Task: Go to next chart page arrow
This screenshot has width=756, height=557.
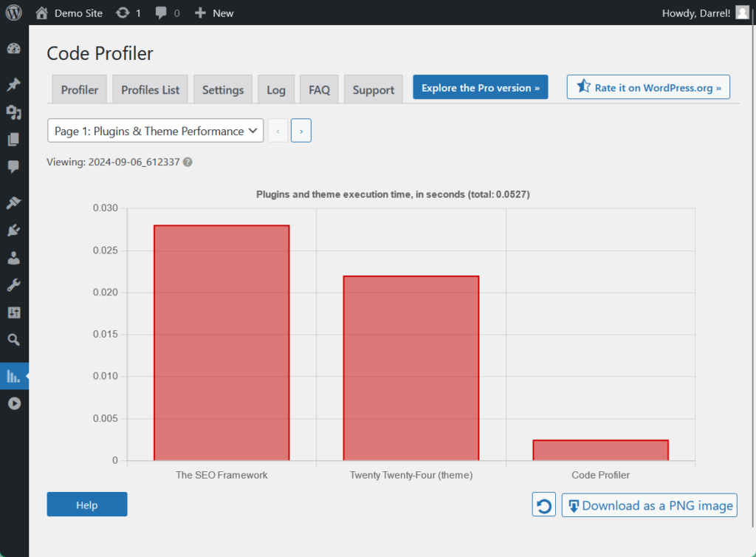Action: (301, 131)
